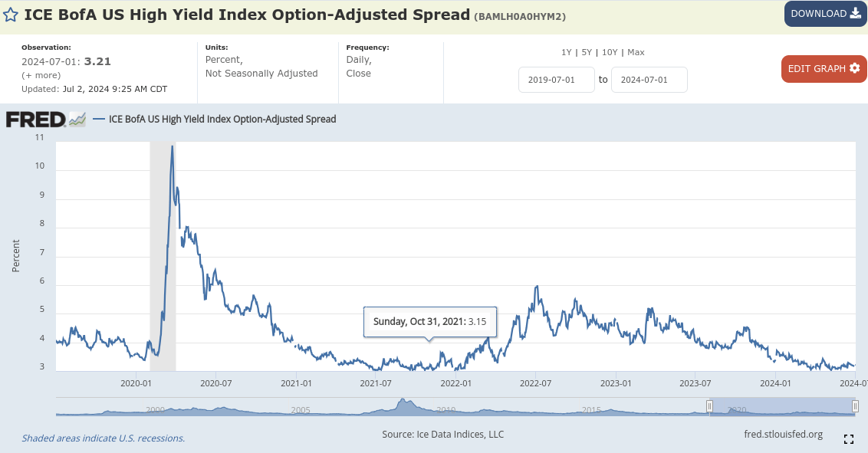Screen dimensions: 868x453
Task: Star the series as a favorite
Action: pos(10,14)
